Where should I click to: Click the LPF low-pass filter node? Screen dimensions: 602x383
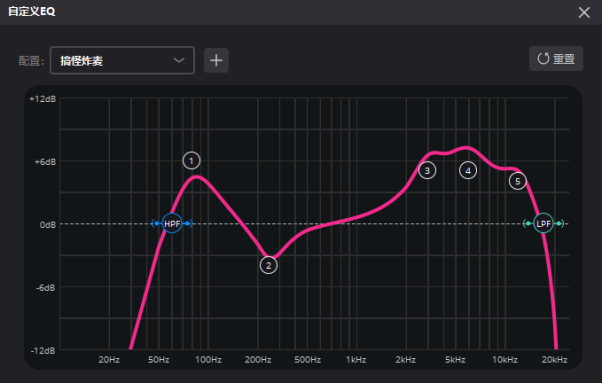coord(543,224)
